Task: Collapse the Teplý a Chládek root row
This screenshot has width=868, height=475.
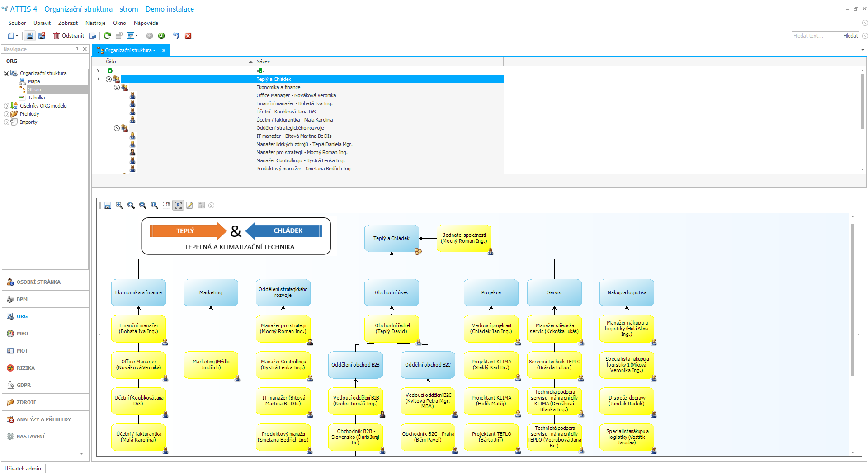Action: (108, 79)
